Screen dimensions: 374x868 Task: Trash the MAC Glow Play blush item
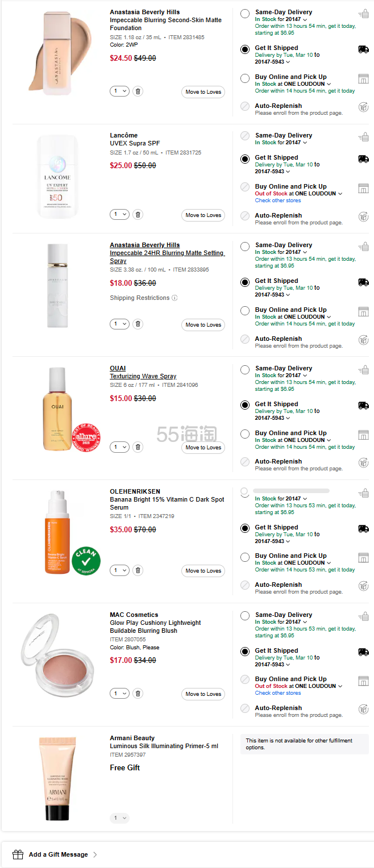click(x=138, y=694)
